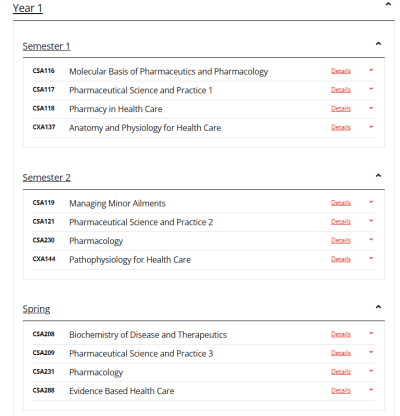
Task: Click the Semester 1 heading
Action: point(46,46)
